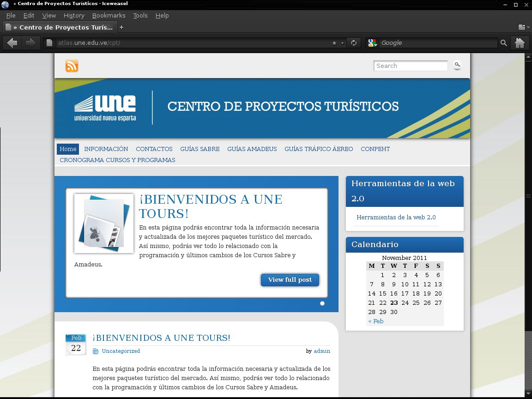This screenshot has height=399, width=532.
Task: Open the INFORMACIÓN navigation link
Action: (106, 149)
